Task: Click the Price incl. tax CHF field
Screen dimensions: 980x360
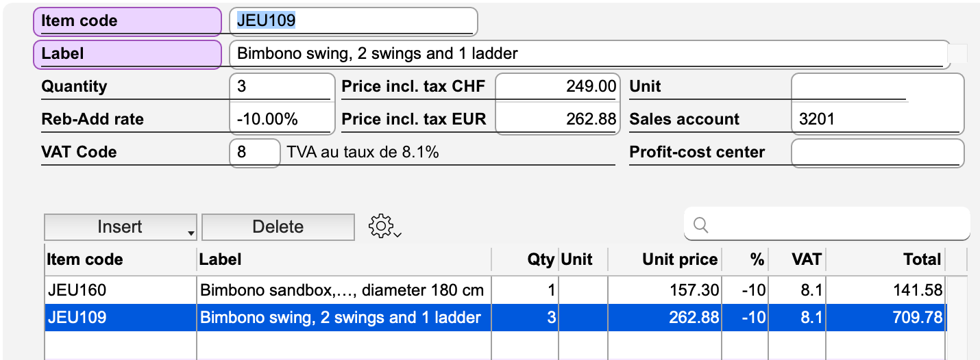Action: (x=556, y=87)
